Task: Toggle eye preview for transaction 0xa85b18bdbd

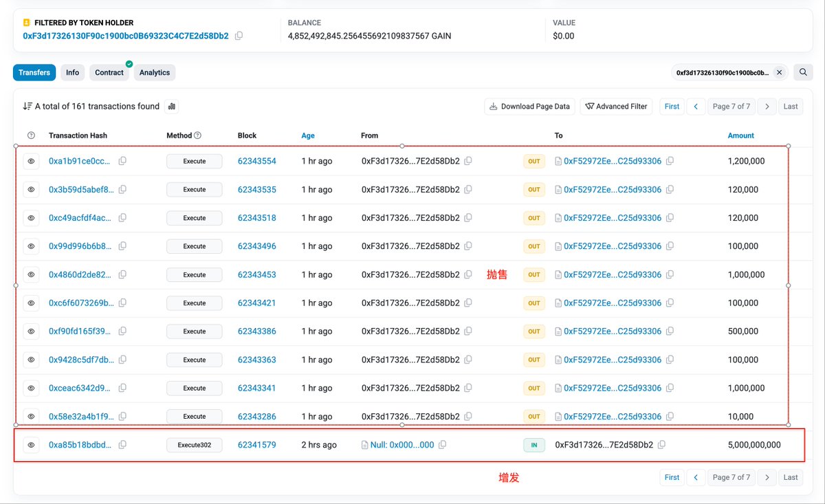Action: tap(31, 445)
